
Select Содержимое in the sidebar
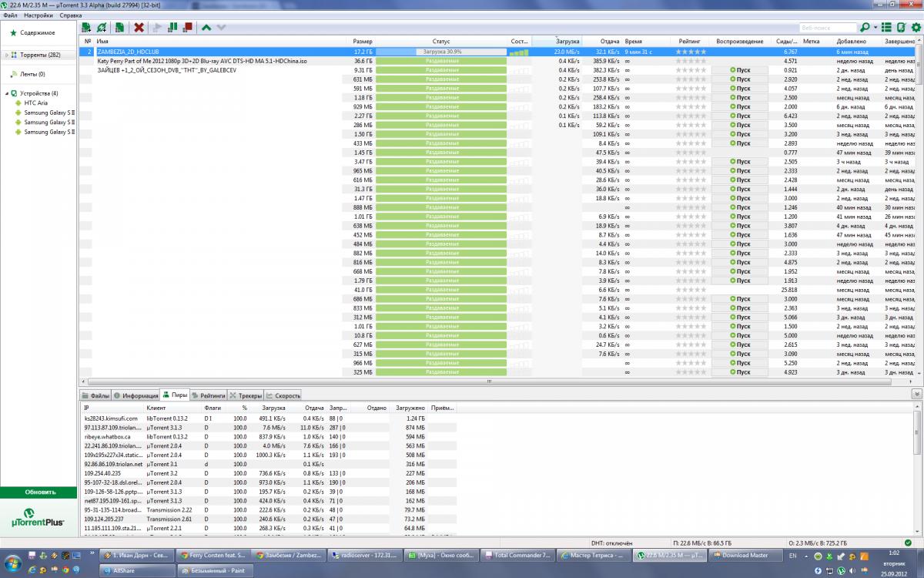(38, 32)
